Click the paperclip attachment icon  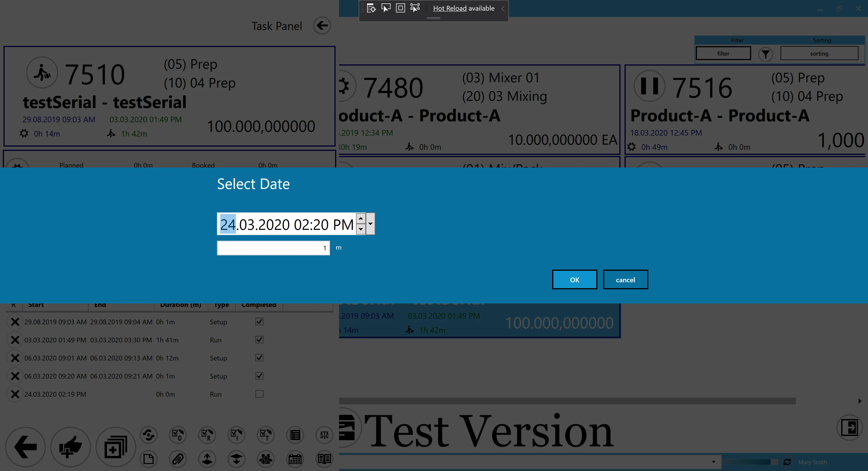coord(178,459)
